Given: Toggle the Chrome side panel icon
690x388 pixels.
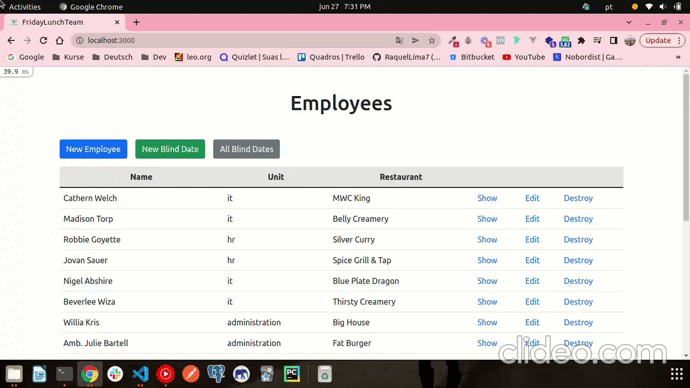Looking at the screenshot, I should pyautogui.click(x=613, y=40).
